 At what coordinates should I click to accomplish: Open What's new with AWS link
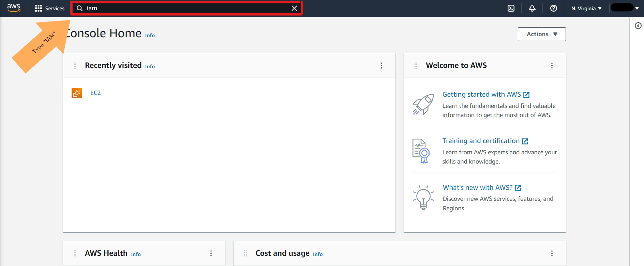click(x=482, y=188)
